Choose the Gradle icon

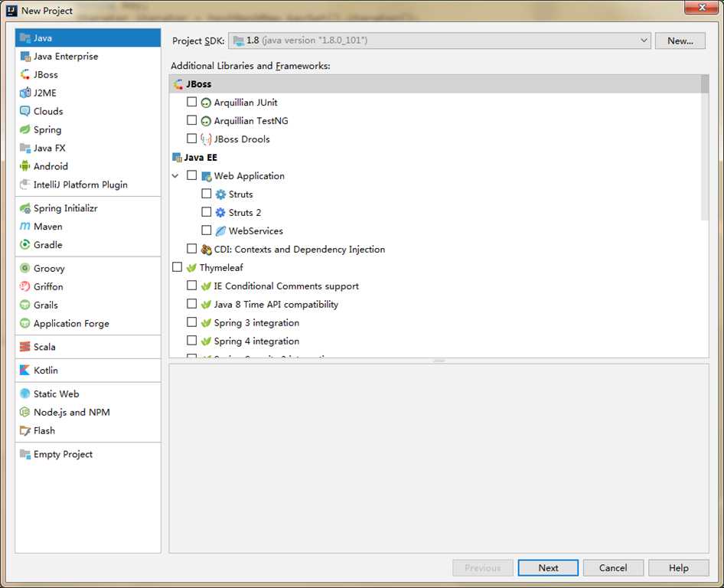(25, 245)
